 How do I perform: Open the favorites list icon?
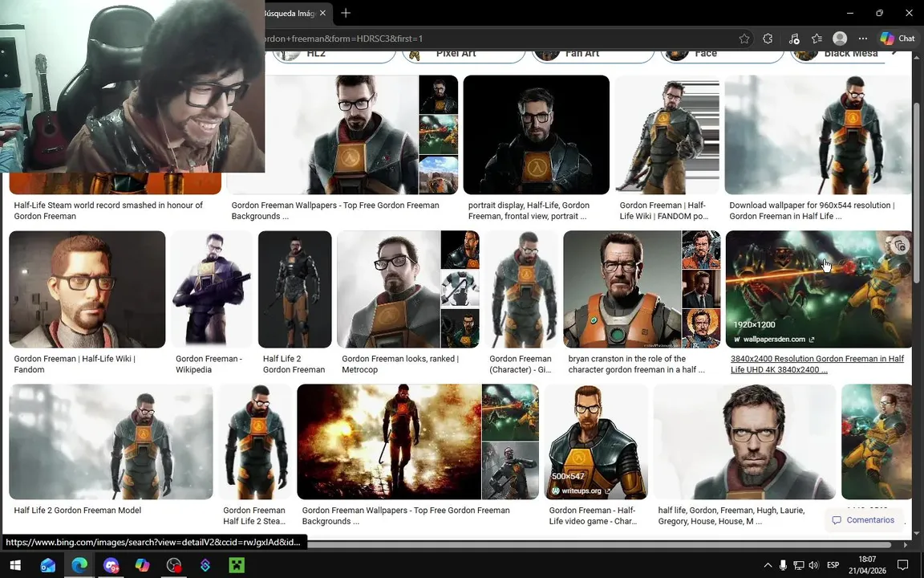coord(817,39)
